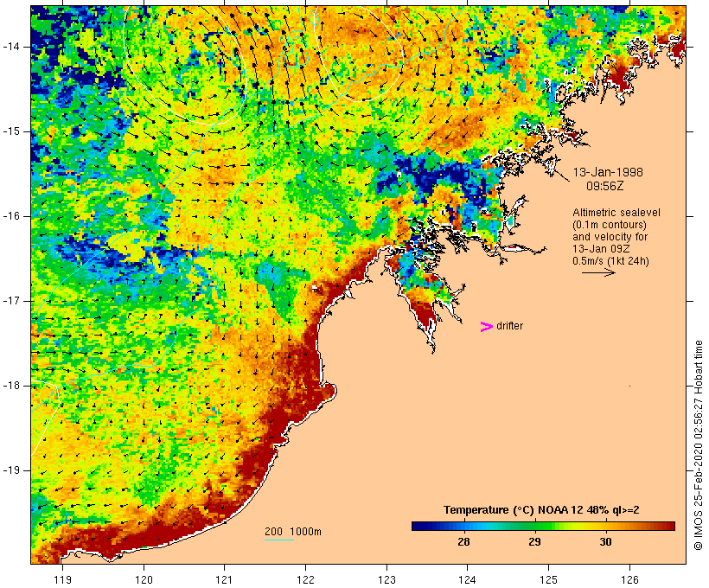Viewport: 709px width, 588px height.
Task: Click the 'drifter' legend label
Action: coord(509,326)
